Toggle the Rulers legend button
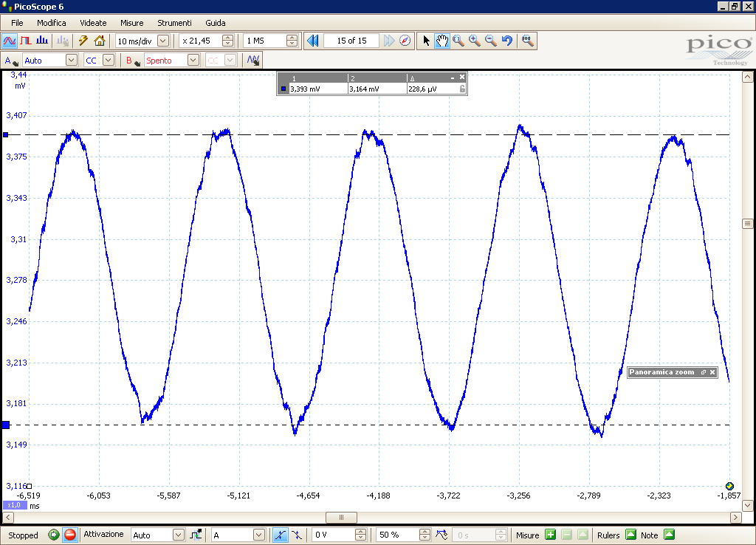 click(630, 535)
